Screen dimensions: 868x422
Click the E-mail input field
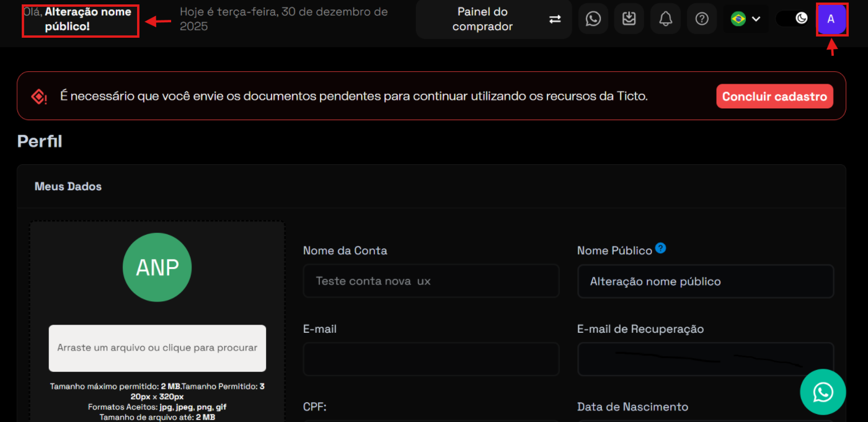(x=431, y=359)
